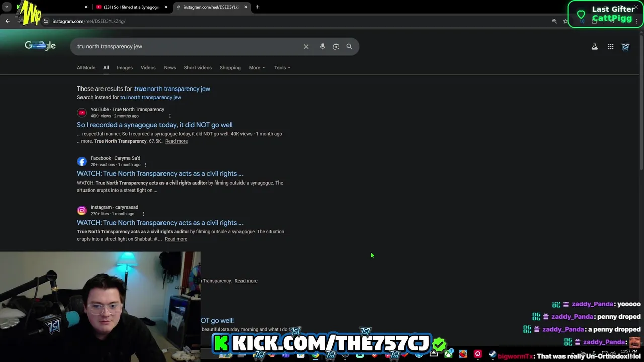Screen dimensions: 644x362
Task: Open Instagram 'WATCH: True North Transparency' result
Action: pyautogui.click(x=160, y=223)
